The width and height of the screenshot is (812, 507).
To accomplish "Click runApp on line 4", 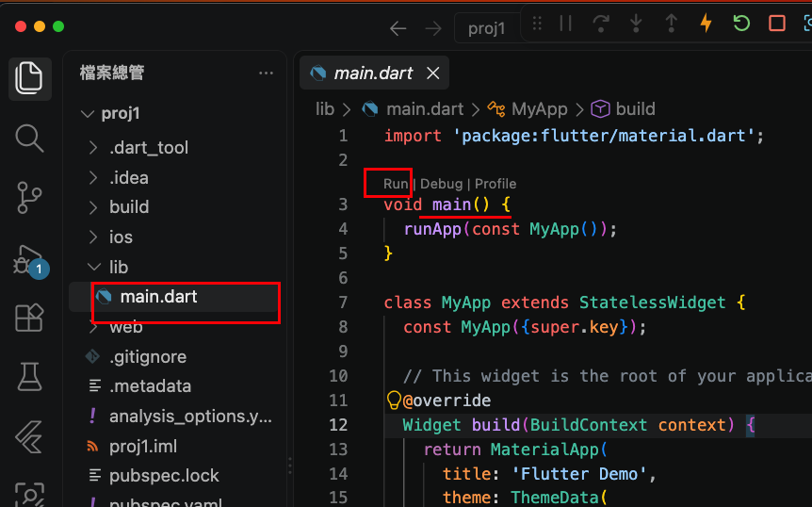I will pos(432,229).
